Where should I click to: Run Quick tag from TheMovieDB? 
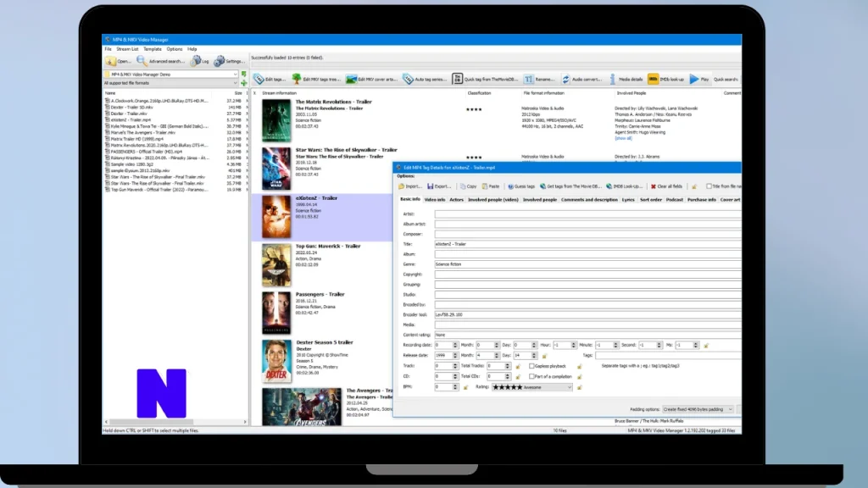click(485, 79)
